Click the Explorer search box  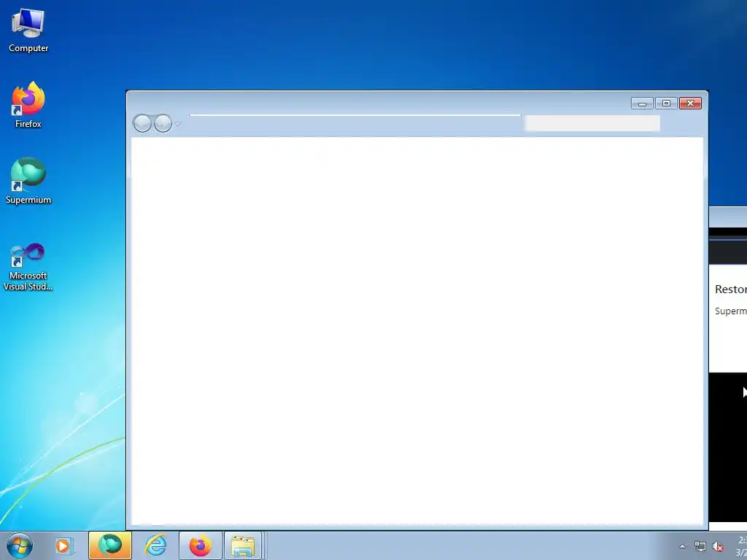592,122
